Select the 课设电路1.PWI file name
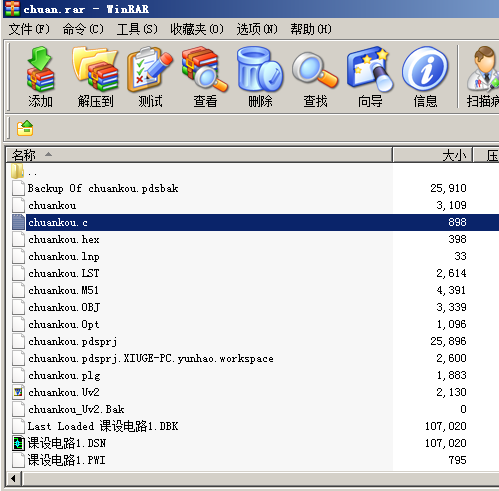 pyautogui.click(x=66, y=460)
